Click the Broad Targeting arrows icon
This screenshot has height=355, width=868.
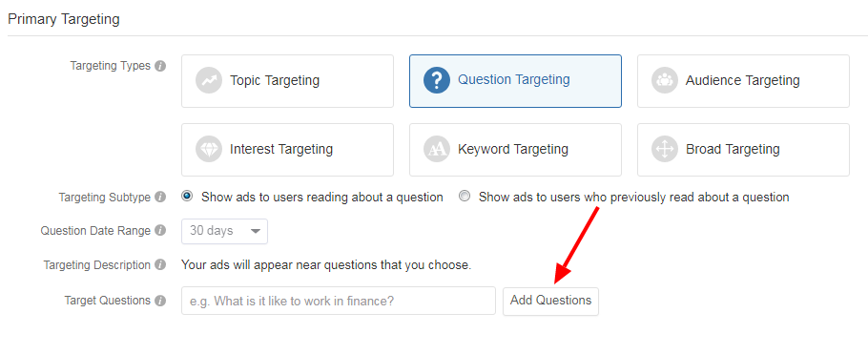click(665, 150)
